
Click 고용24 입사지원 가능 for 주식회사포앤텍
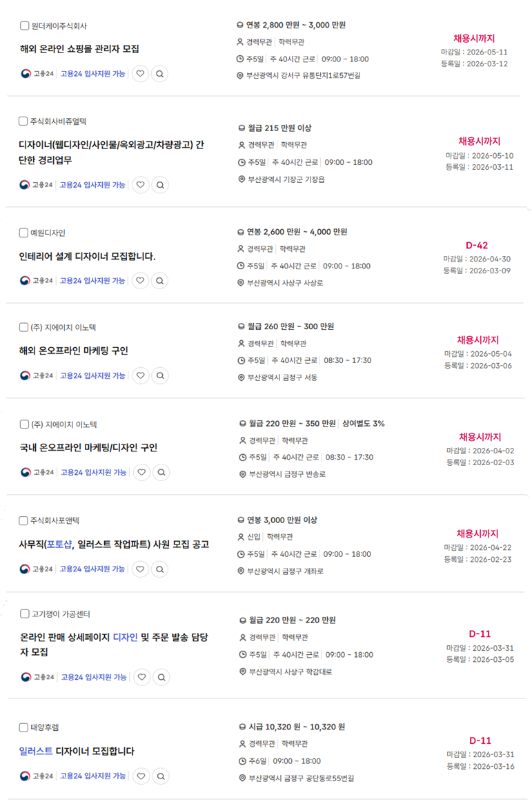pos(92,569)
